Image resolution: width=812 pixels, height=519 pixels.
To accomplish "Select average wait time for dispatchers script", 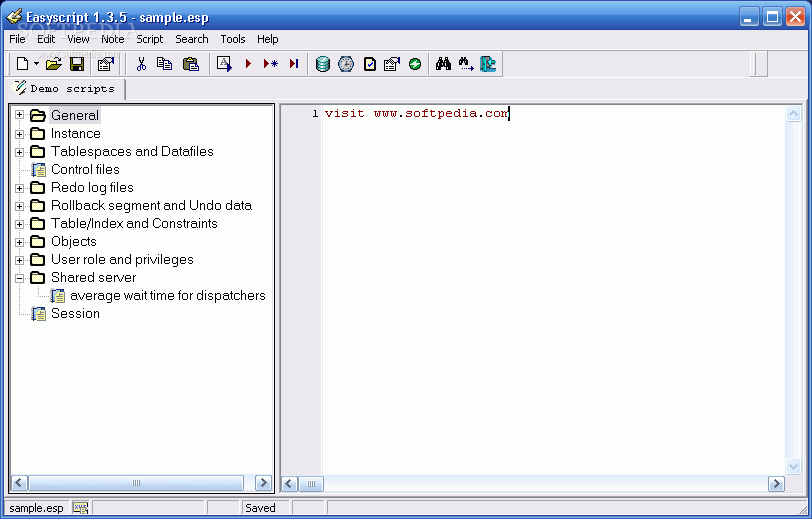I will point(168,295).
